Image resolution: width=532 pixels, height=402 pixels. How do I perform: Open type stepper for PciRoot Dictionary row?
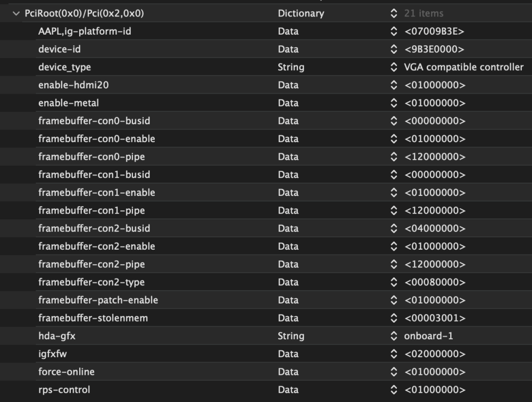394,13
